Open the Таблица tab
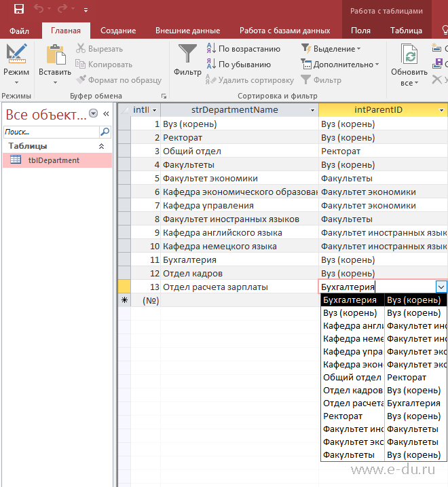Viewport: 448px width, 487px height. (406, 31)
